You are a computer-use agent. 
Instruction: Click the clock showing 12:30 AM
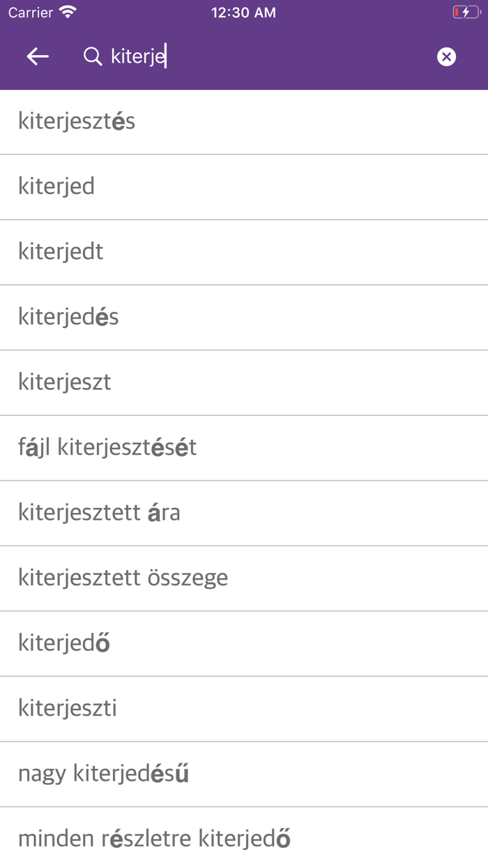(243, 12)
